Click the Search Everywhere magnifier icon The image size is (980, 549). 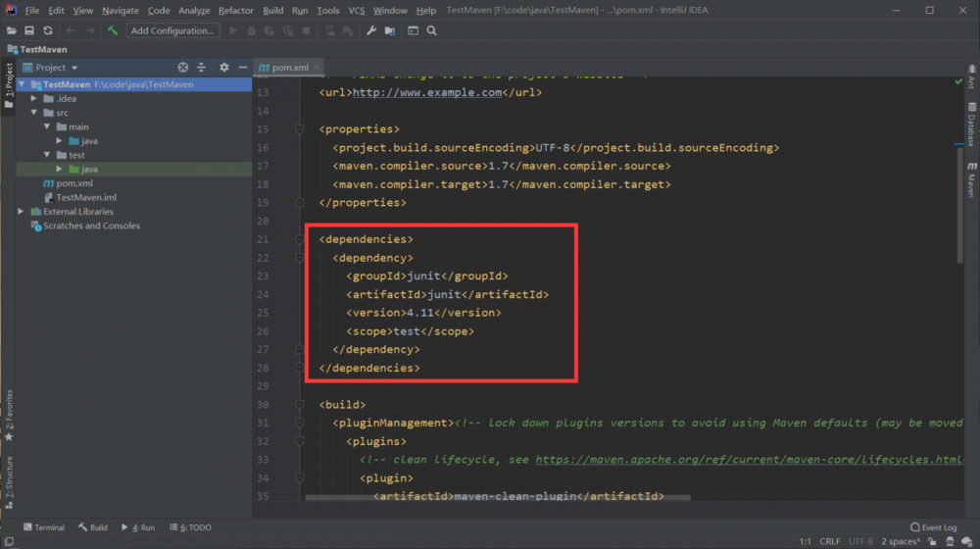pos(432,30)
